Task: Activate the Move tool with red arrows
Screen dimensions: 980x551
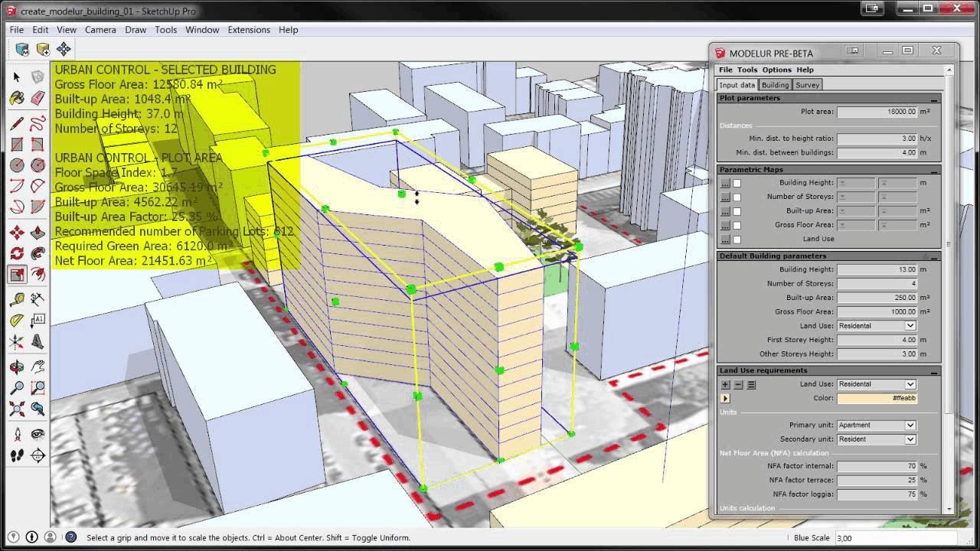Action: [17, 233]
